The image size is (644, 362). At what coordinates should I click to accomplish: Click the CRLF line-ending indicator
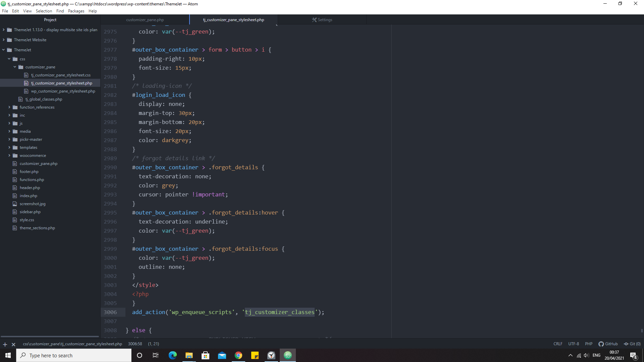click(557, 344)
